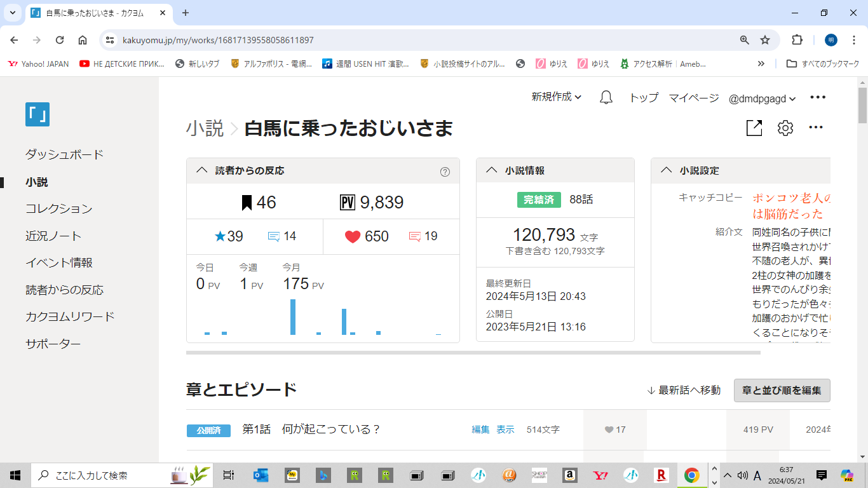
Task: Collapse the 小説設定 panel
Action: (666, 170)
